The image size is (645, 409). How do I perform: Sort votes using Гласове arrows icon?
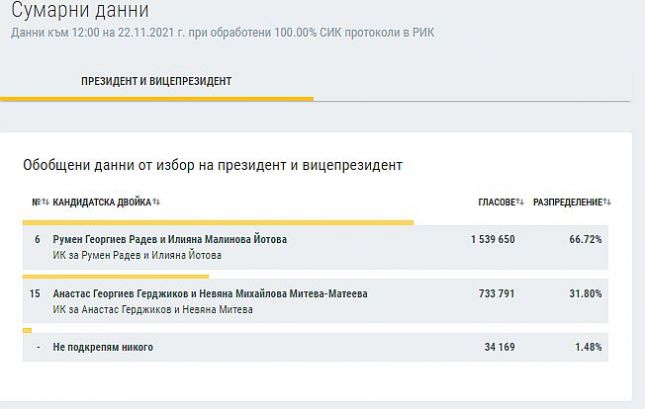point(520,202)
